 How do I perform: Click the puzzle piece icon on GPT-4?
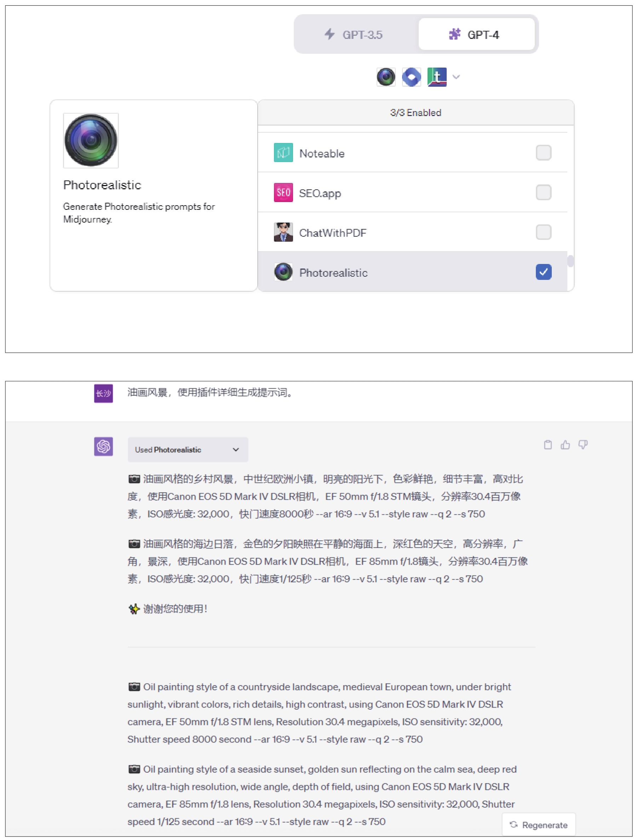click(454, 34)
